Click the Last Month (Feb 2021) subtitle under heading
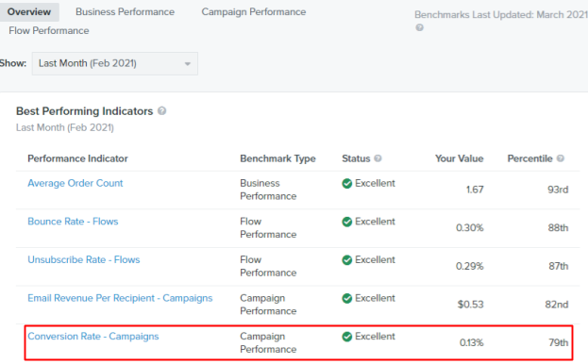588x364 pixels. pos(65,127)
